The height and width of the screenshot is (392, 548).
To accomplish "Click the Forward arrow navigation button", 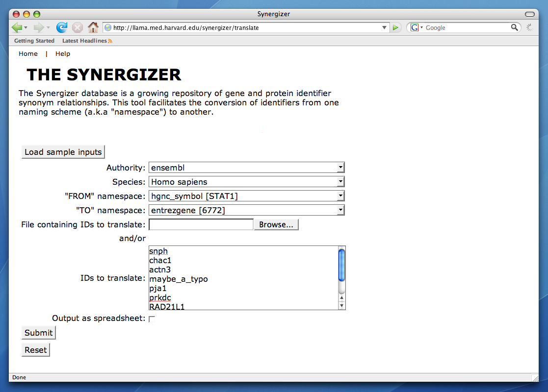I will [39, 27].
